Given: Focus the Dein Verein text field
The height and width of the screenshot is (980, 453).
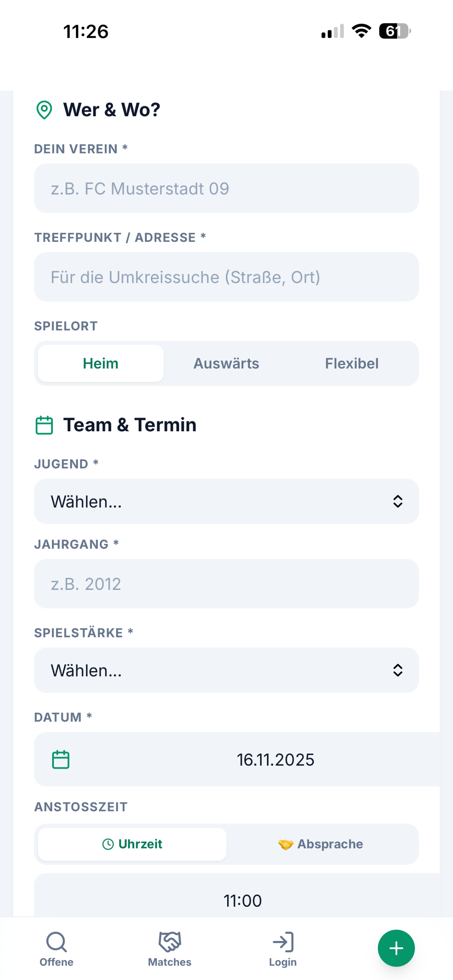Looking at the screenshot, I should pyautogui.click(x=226, y=188).
